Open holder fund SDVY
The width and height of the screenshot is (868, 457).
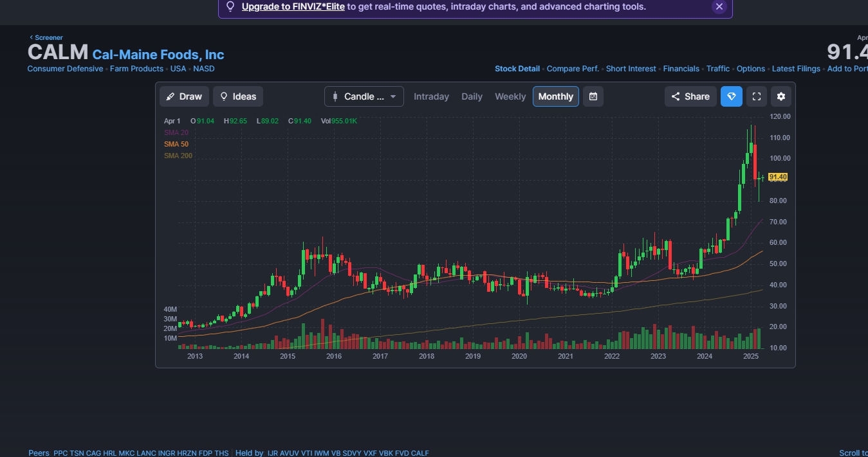tap(353, 453)
